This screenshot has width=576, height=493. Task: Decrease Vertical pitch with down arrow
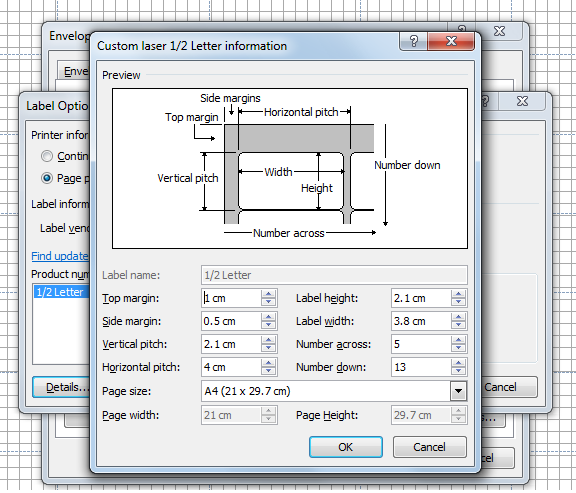pyautogui.click(x=269, y=348)
